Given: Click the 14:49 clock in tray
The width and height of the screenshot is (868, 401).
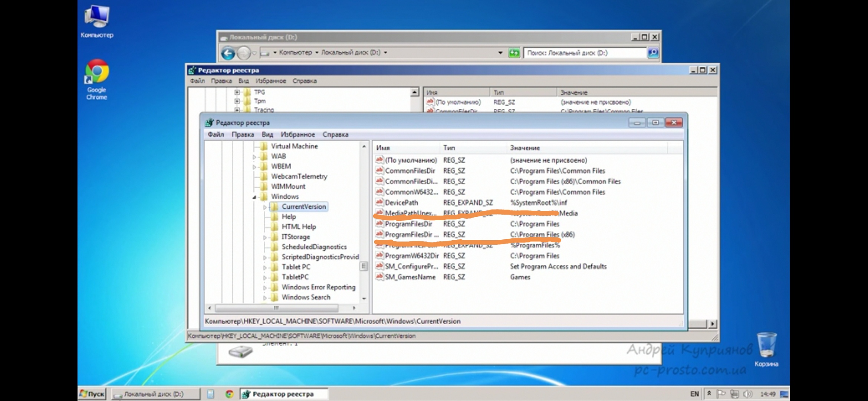Looking at the screenshot, I should (x=767, y=394).
